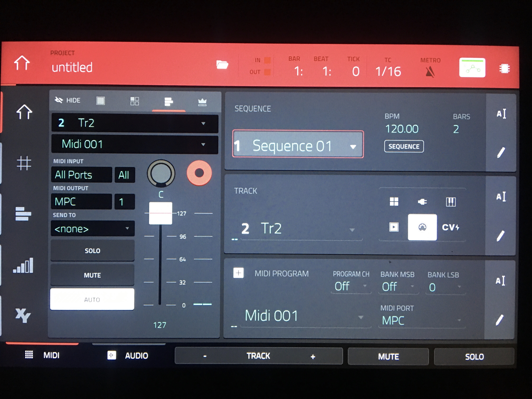Expand the 2 Tr2 channel strip dropdown

(135, 123)
